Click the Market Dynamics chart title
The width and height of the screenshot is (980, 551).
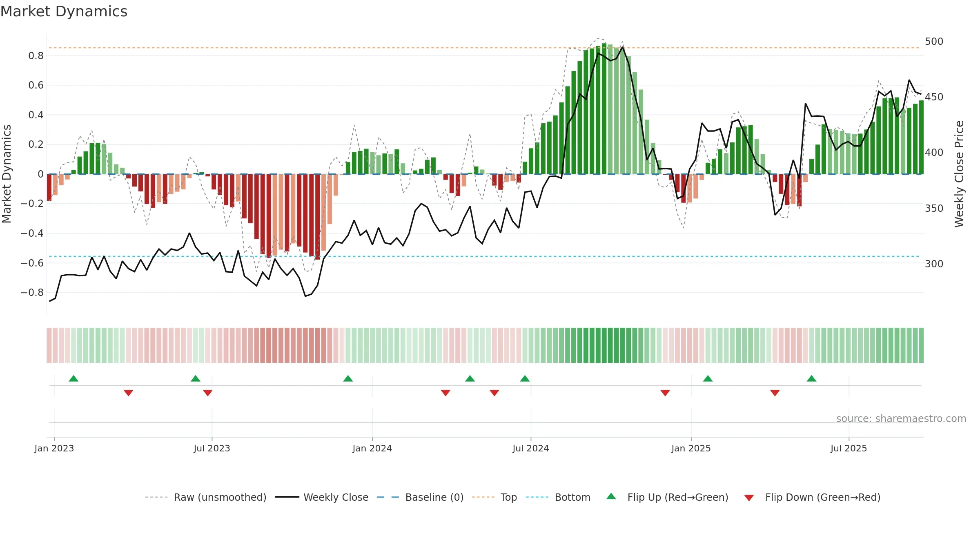(x=64, y=11)
